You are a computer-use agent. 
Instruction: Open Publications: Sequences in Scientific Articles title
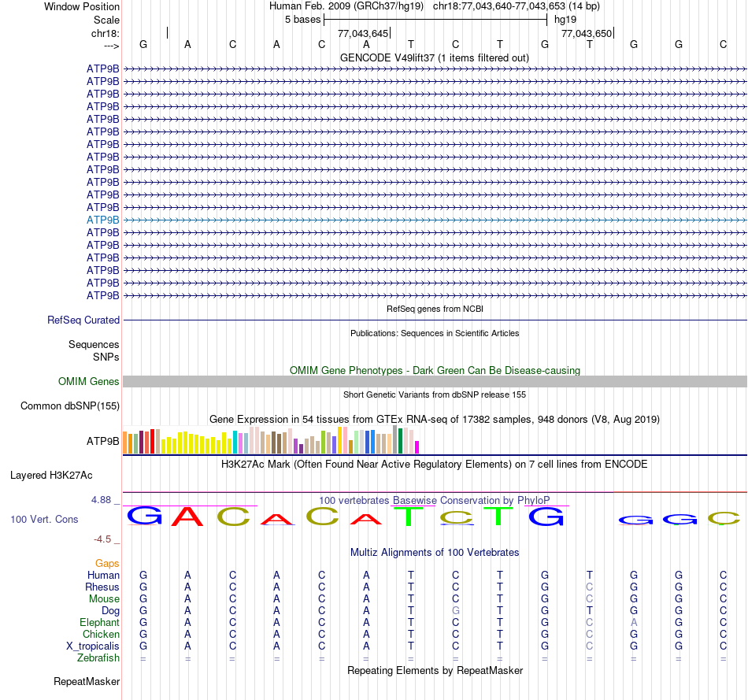click(435, 333)
